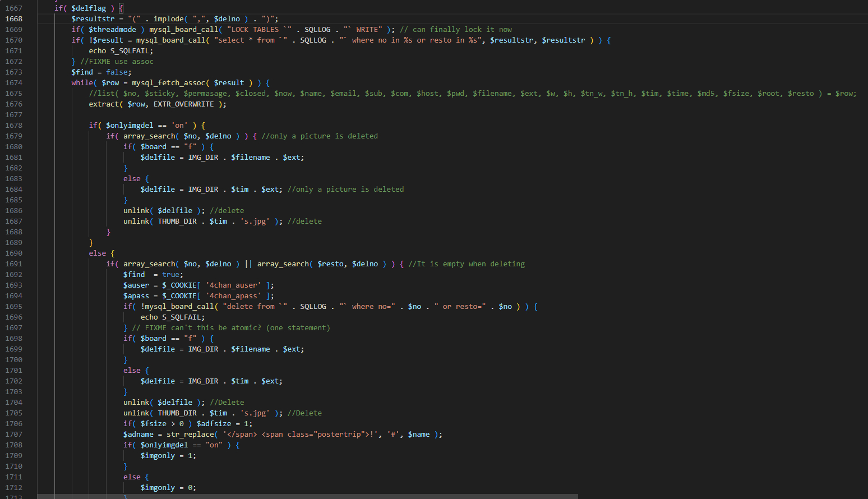This screenshot has width=868, height=499.
Task: Click 'array_search( $resto, $delno )' on line 1691
Action: coord(322,264)
